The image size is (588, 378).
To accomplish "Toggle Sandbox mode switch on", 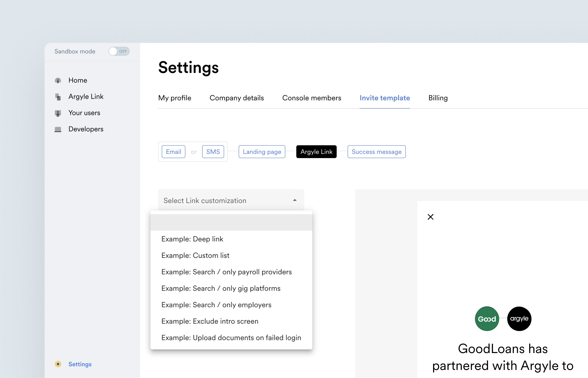I will pos(119,51).
